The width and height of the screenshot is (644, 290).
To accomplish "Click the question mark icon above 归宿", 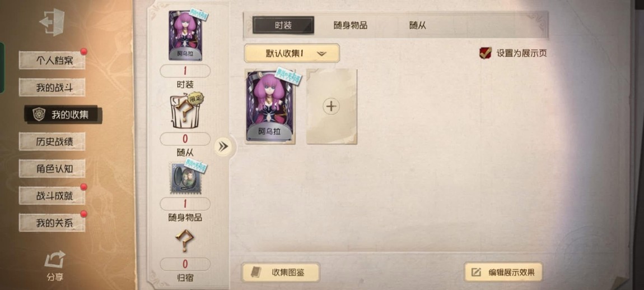I will [184, 241].
